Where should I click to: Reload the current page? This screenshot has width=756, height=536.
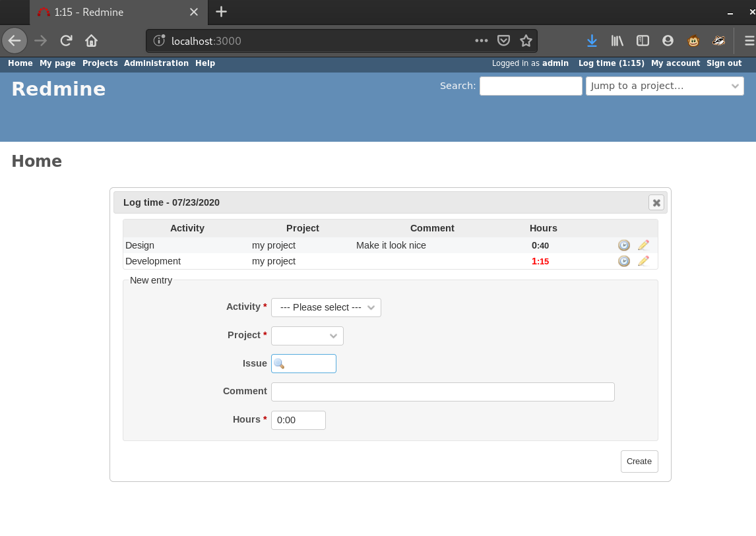click(x=66, y=41)
